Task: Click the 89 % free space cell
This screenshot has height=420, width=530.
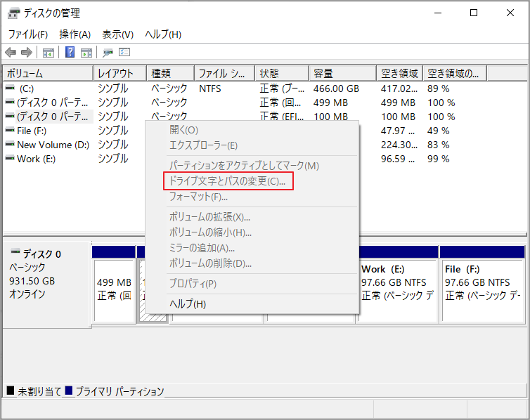Action: [x=438, y=88]
